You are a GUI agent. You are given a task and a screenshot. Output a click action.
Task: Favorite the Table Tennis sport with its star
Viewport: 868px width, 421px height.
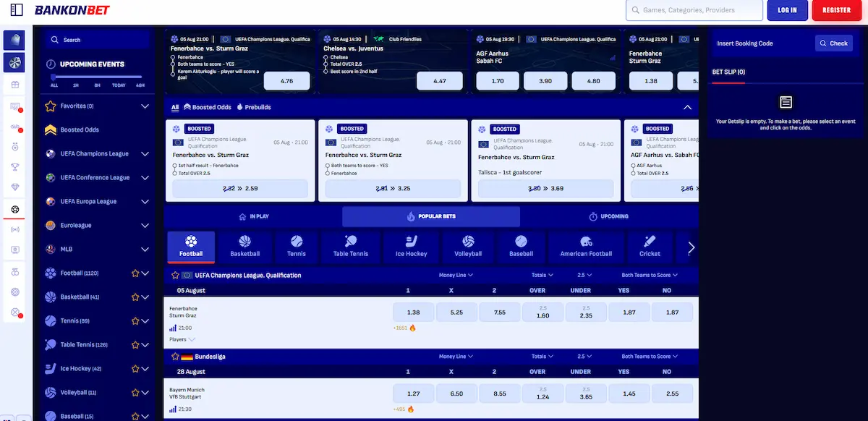[x=135, y=345]
